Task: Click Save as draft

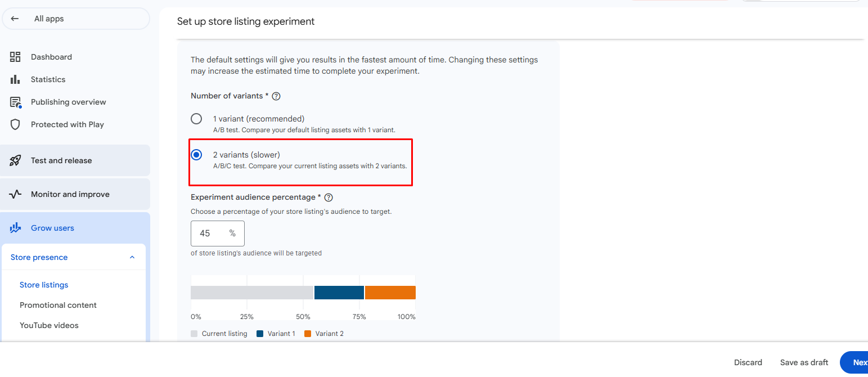Action: [x=804, y=362]
